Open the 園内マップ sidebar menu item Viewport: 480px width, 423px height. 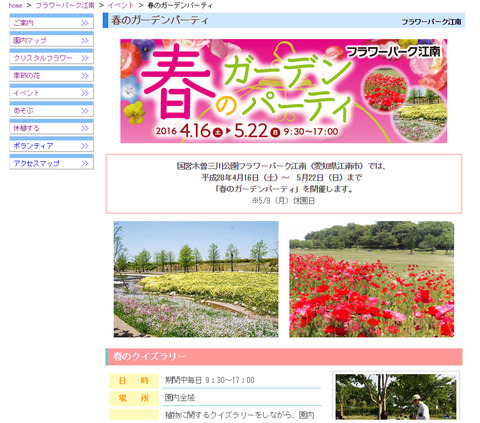[51, 39]
